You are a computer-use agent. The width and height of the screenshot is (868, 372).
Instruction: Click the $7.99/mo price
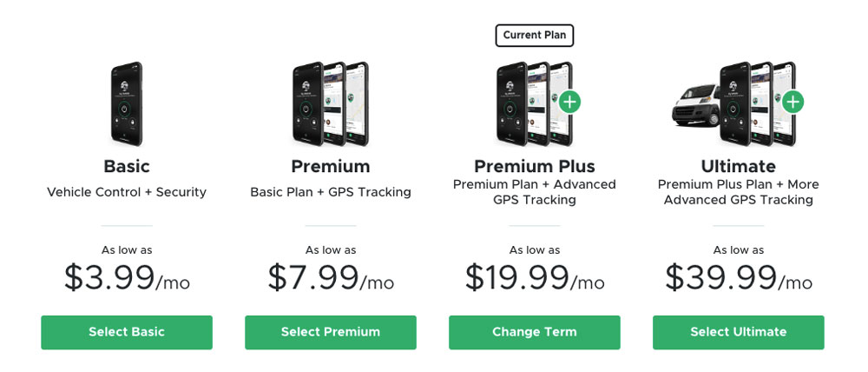point(330,278)
